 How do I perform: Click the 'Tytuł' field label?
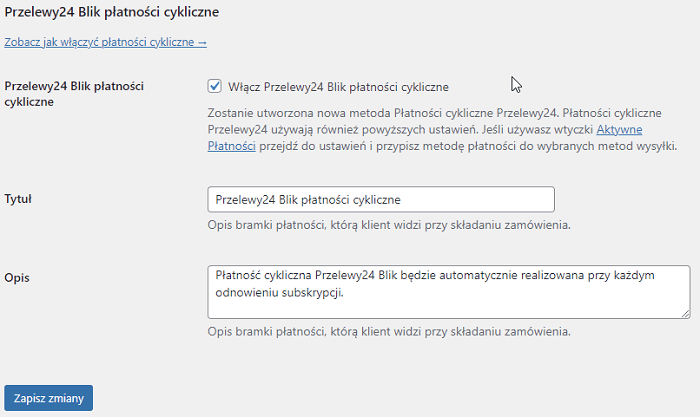19,199
